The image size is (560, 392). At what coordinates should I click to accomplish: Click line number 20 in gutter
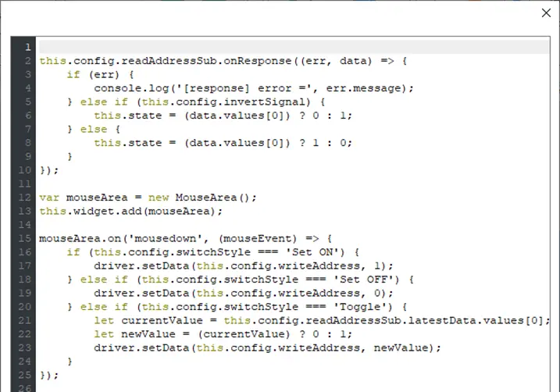(x=25, y=307)
